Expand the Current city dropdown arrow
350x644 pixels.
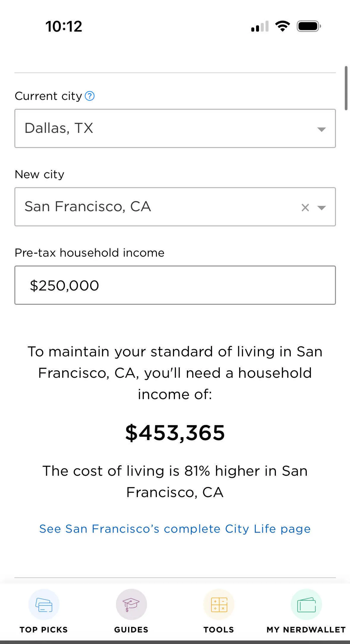(x=321, y=129)
